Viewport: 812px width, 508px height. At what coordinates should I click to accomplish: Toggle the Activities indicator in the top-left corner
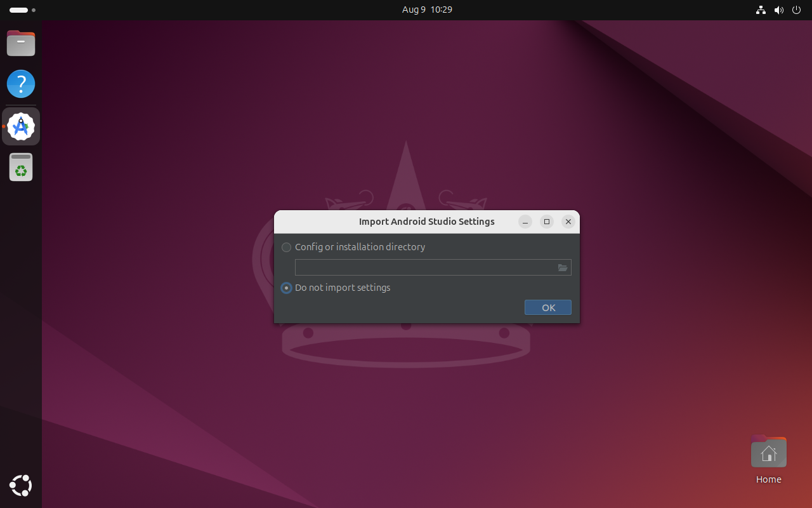(18, 10)
